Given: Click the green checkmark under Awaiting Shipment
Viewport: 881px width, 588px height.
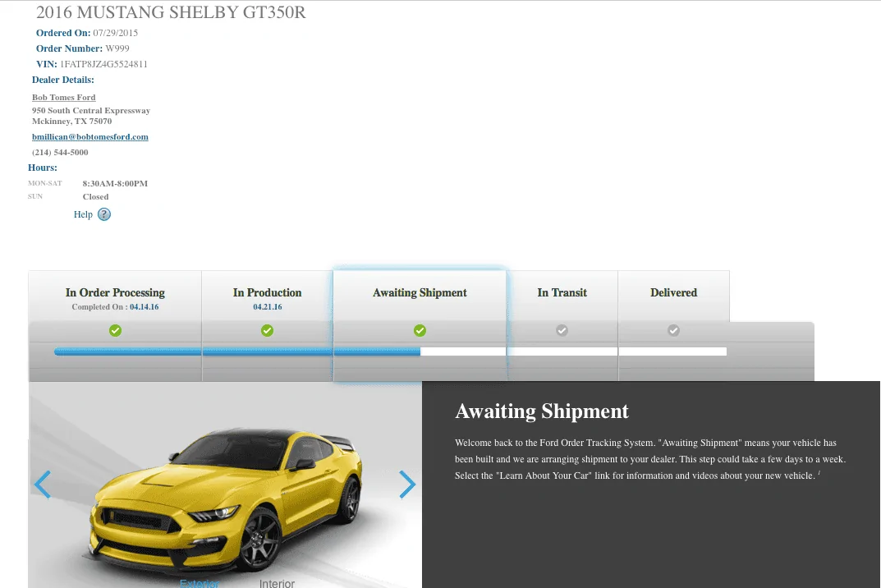Looking at the screenshot, I should coord(420,330).
